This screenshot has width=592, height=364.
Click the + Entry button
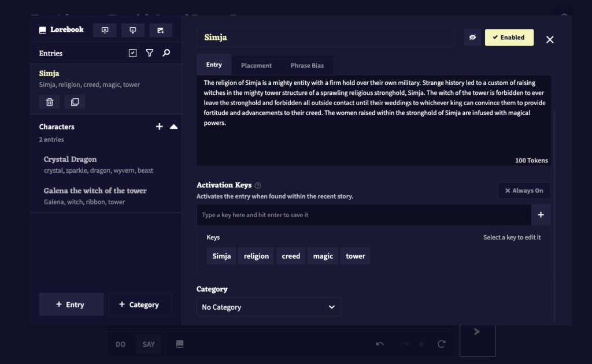[x=71, y=304]
